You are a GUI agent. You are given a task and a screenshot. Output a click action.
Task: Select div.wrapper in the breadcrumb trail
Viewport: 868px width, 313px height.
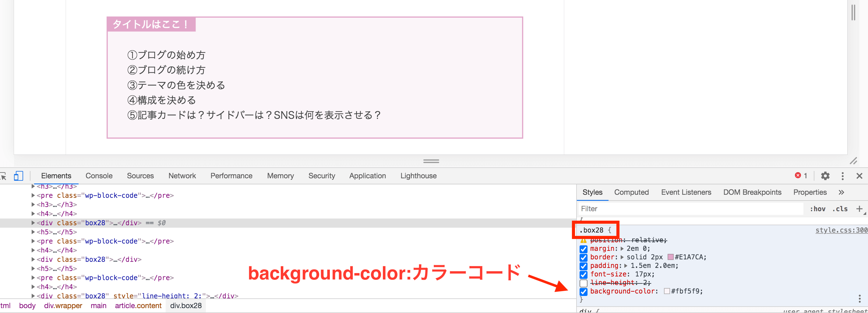pos(63,306)
